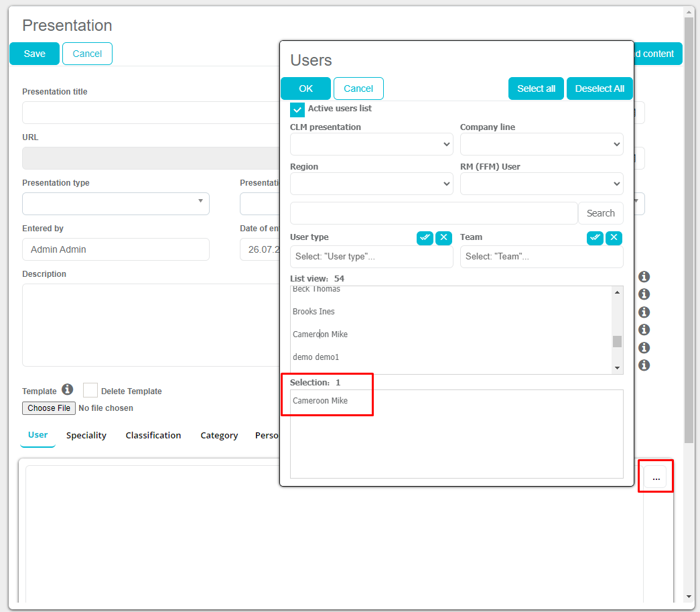Select Brooks Ines in the user list
Image resolution: width=700 pixels, height=612 pixels.
313,312
